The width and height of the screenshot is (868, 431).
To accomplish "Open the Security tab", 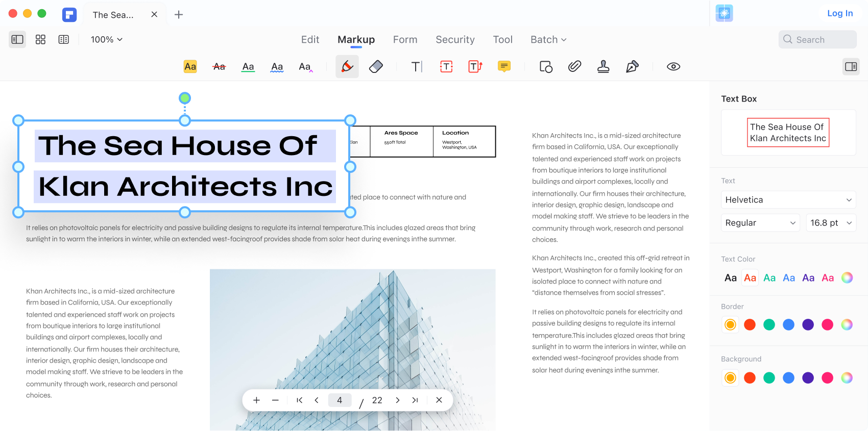I will coord(455,40).
